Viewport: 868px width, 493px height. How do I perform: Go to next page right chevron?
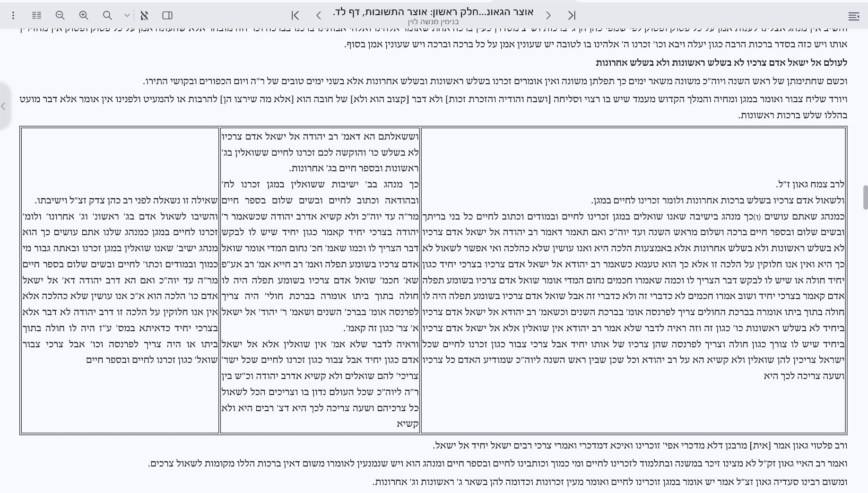(548, 16)
